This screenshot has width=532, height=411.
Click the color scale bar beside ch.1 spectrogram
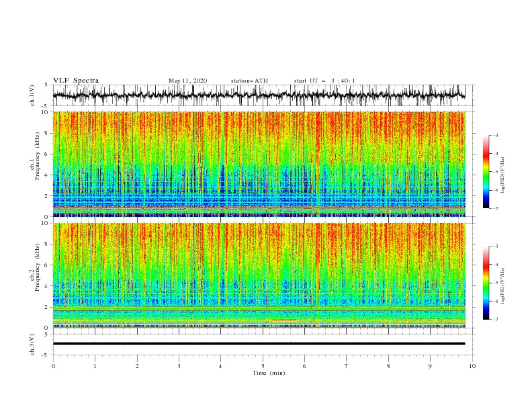tap(486, 172)
